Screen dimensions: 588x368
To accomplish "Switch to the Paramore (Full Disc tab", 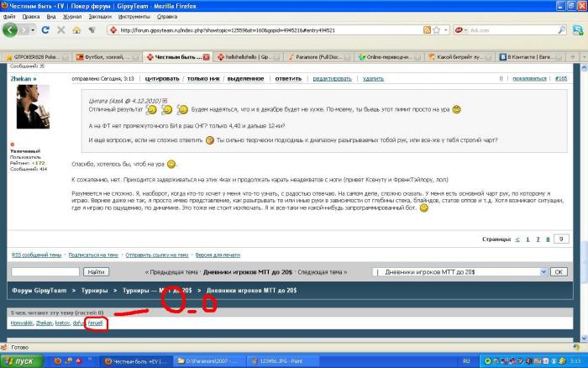I will coord(318,57).
